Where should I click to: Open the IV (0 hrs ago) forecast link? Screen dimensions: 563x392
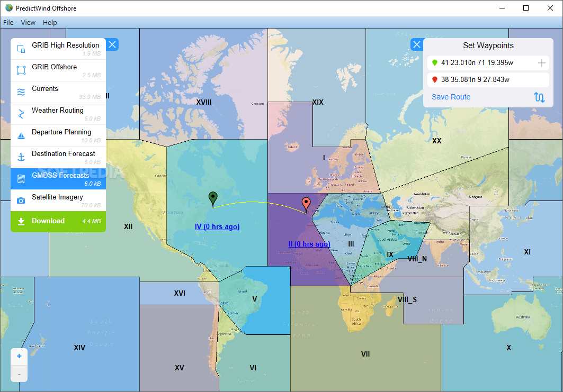(x=217, y=226)
